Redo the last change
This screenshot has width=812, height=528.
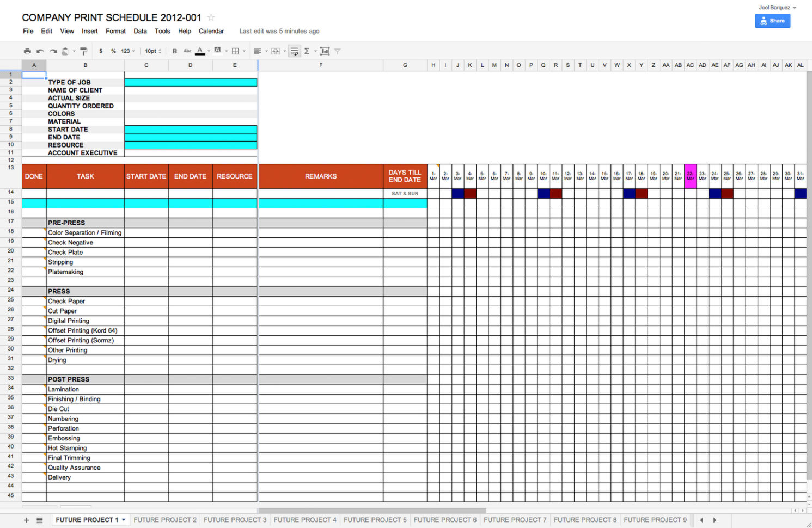[53, 51]
